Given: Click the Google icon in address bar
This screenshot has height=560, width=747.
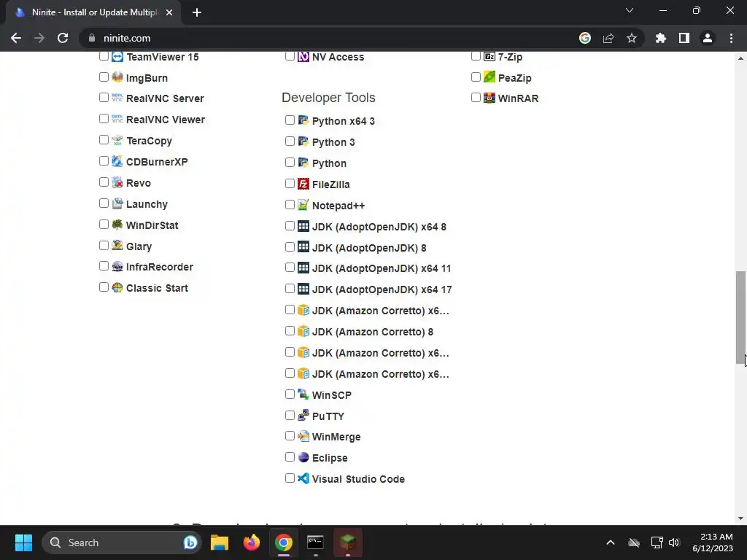Looking at the screenshot, I should coord(585,38).
